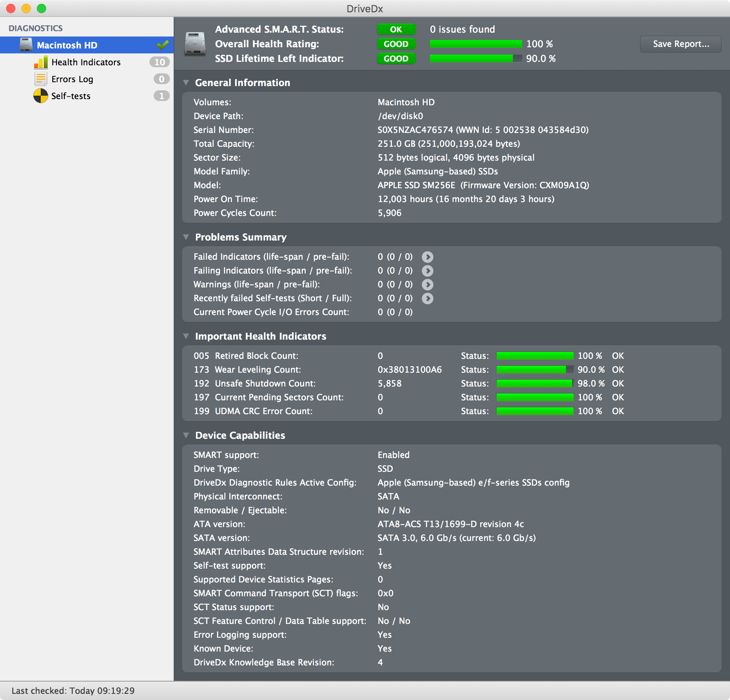Click the large hard drive icon in header
Image resolution: width=730 pixels, height=700 pixels.
click(x=195, y=44)
